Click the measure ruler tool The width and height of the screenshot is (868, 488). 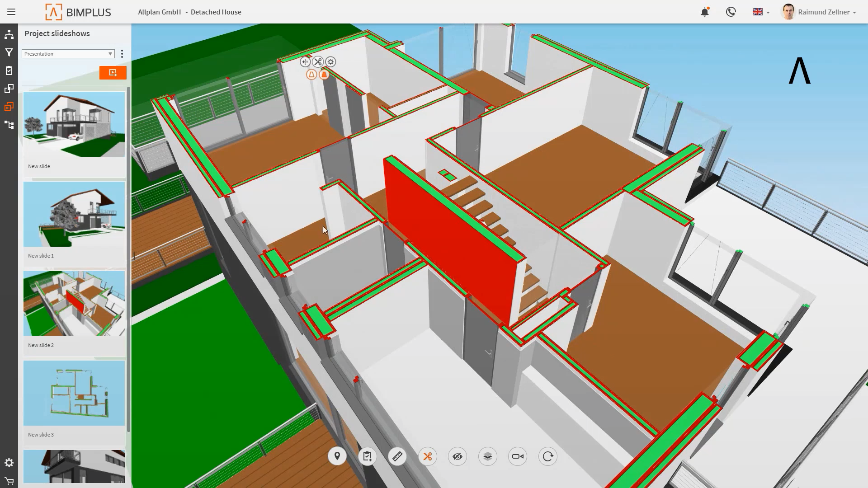coord(397,456)
